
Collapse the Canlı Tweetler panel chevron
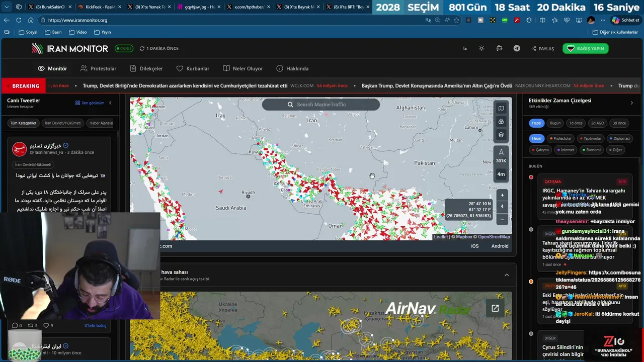(x=110, y=103)
